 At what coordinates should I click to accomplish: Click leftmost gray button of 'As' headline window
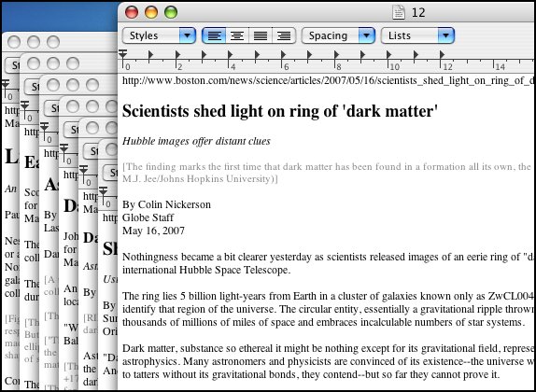[53, 85]
